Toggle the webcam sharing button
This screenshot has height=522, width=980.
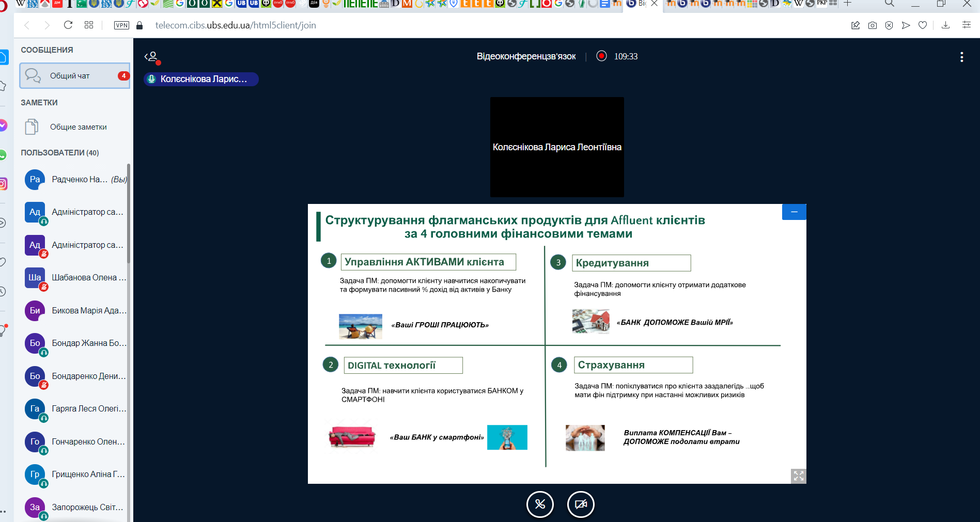tap(581, 504)
